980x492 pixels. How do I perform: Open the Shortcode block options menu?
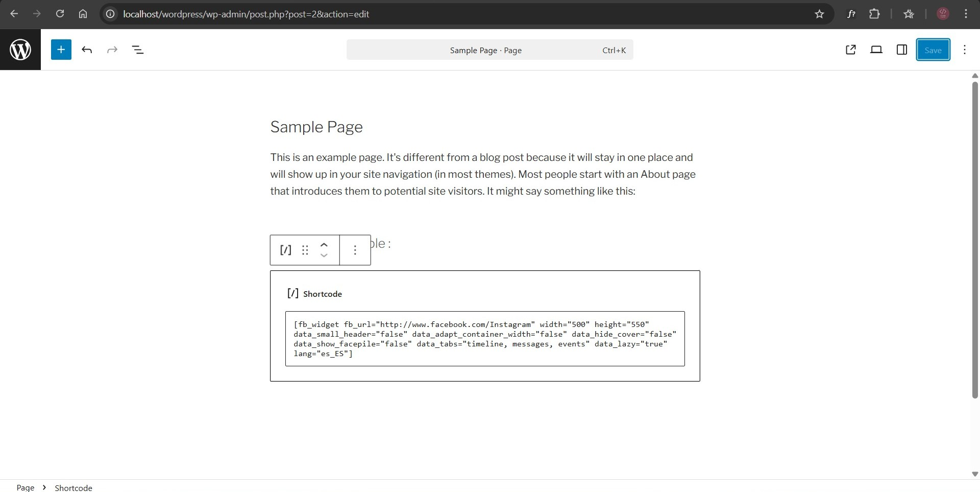click(x=355, y=250)
